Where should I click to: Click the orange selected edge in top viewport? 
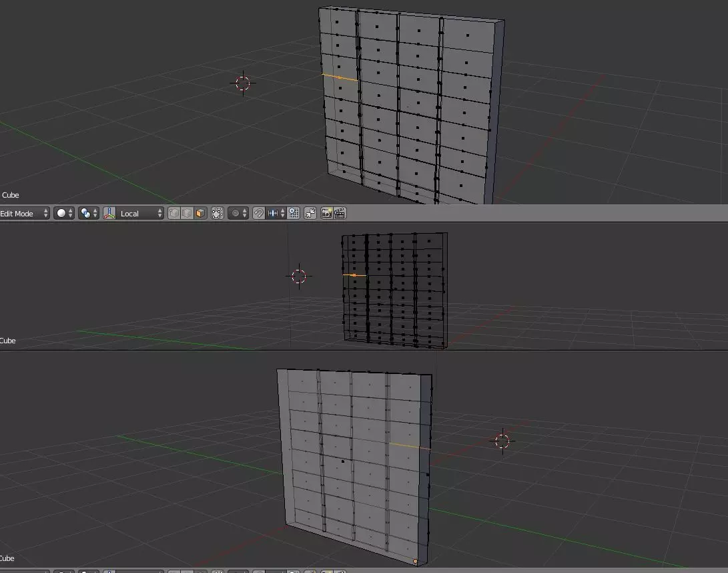(340, 77)
